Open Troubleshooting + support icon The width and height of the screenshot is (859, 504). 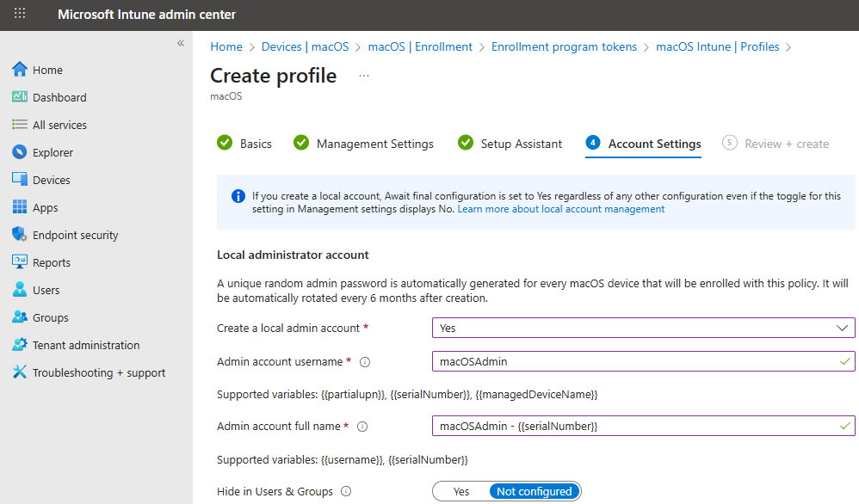click(20, 372)
